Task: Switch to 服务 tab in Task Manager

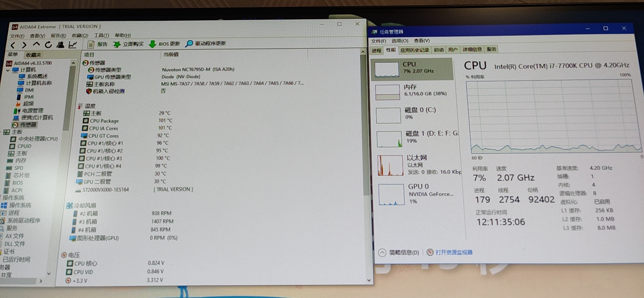Action: coord(491,49)
